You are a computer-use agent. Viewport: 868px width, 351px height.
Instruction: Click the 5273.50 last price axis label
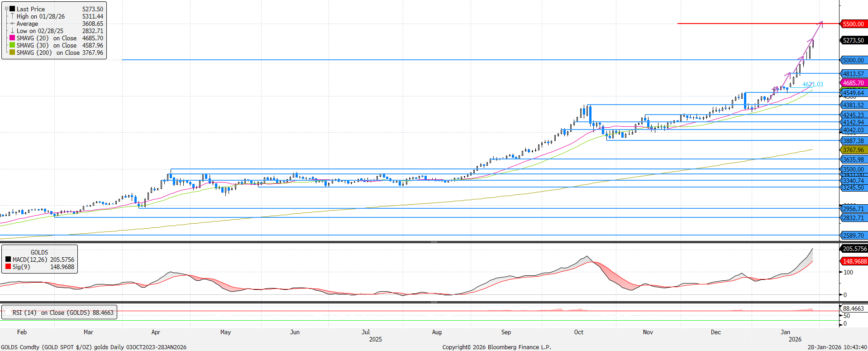(853, 40)
